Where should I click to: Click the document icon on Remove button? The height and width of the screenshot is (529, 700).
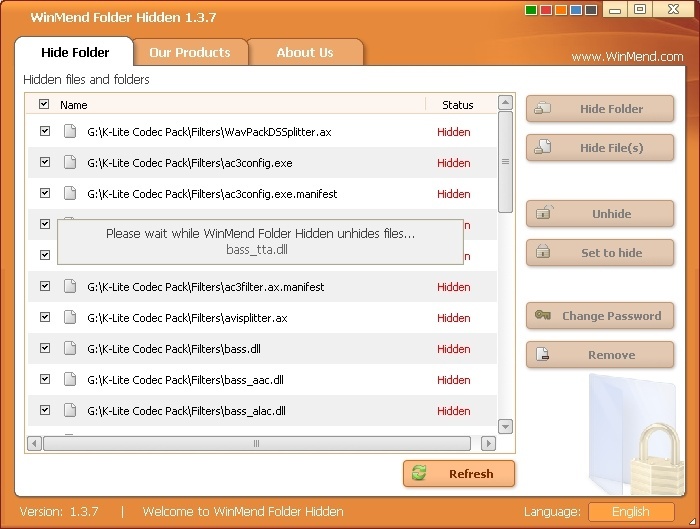[x=542, y=354]
